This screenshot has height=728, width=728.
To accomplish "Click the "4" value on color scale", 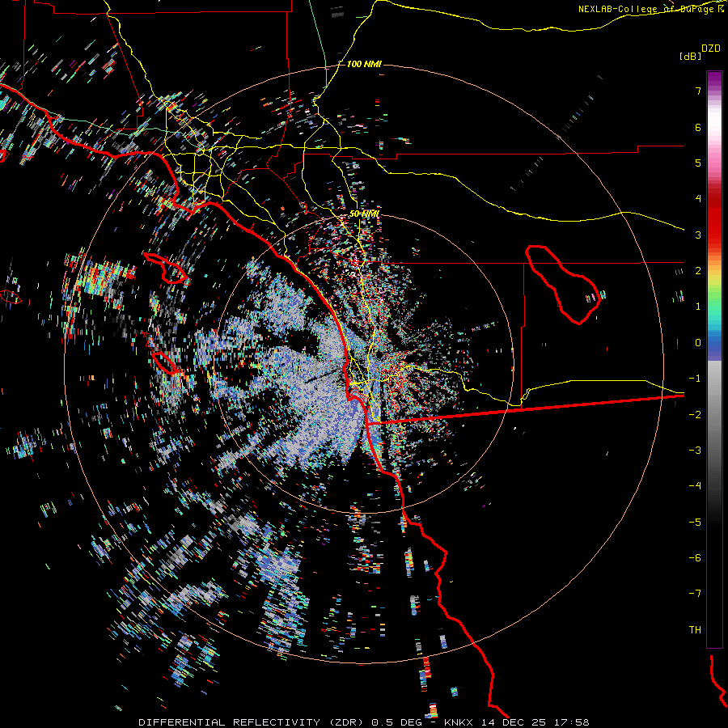I will [698, 199].
